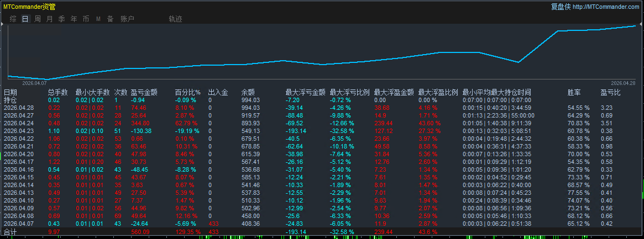Viewport: 644px width, 239px height.
Task: Open the 备 tab
Action: click(x=110, y=19)
